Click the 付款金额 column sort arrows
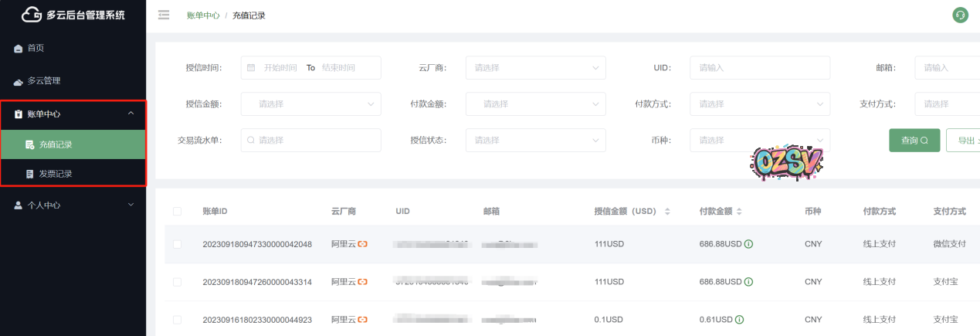The width and height of the screenshot is (980, 336). point(741,212)
